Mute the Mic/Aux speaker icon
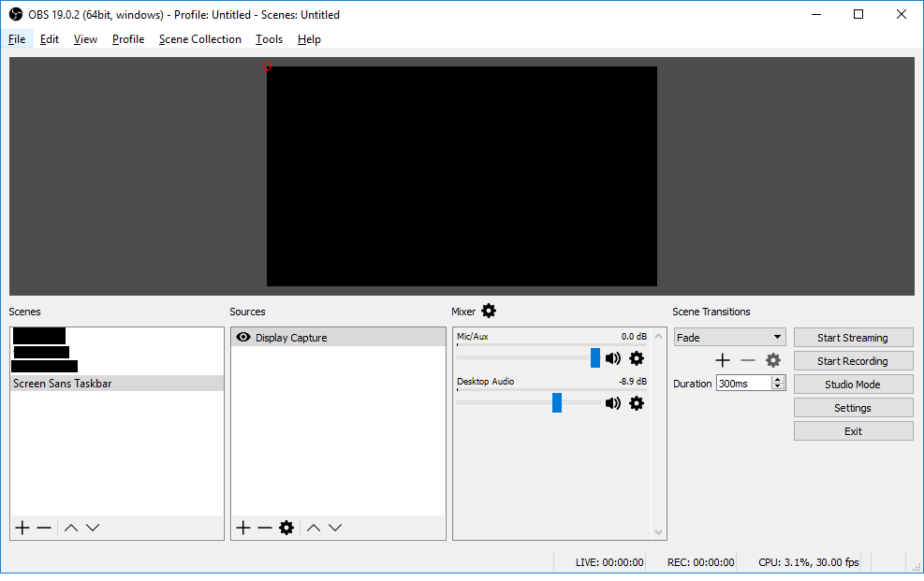This screenshot has height=581, width=924. point(613,358)
